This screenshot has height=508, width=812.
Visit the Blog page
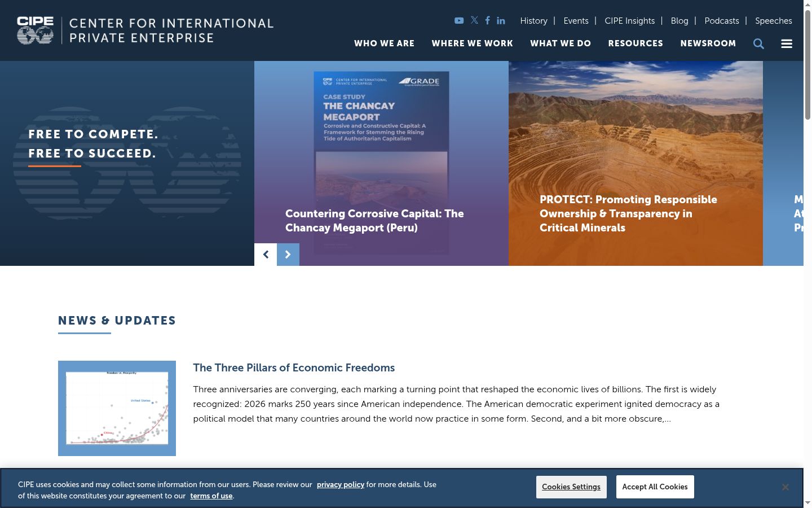click(679, 21)
